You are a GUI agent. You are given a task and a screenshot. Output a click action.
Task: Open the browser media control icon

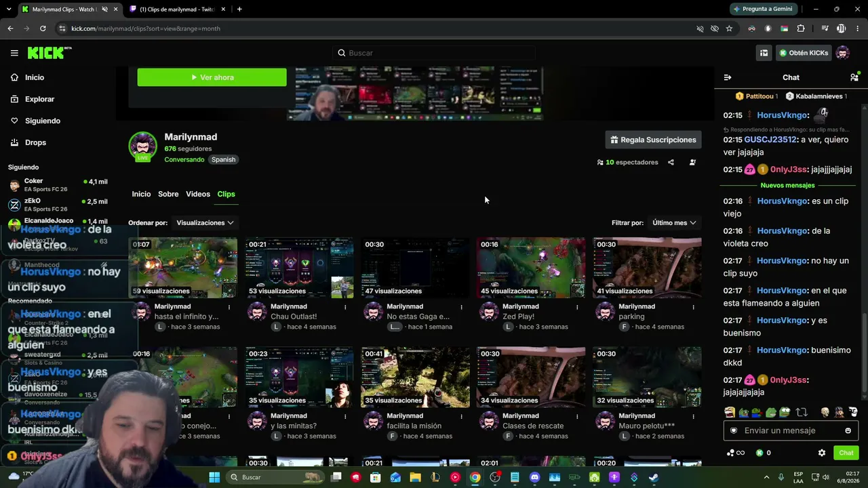pos(825,28)
